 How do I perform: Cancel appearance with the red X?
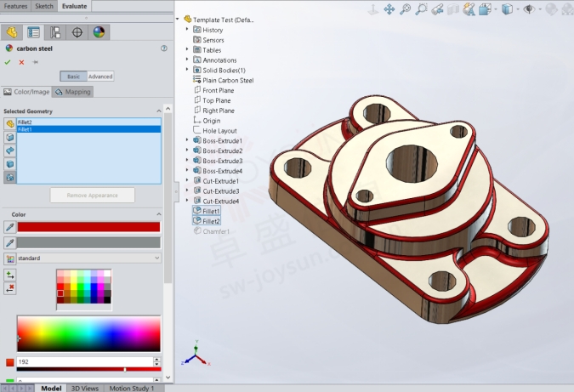pyautogui.click(x=21, y=62)
